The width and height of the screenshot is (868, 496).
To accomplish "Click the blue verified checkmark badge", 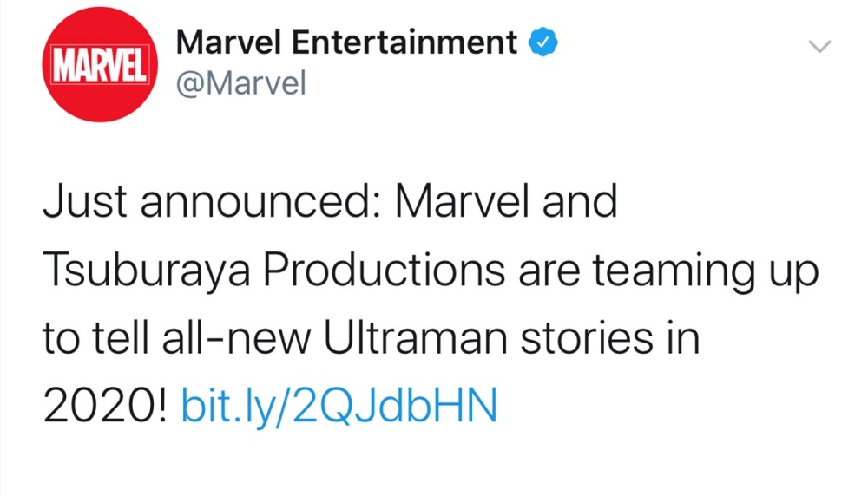I will 543,42.
